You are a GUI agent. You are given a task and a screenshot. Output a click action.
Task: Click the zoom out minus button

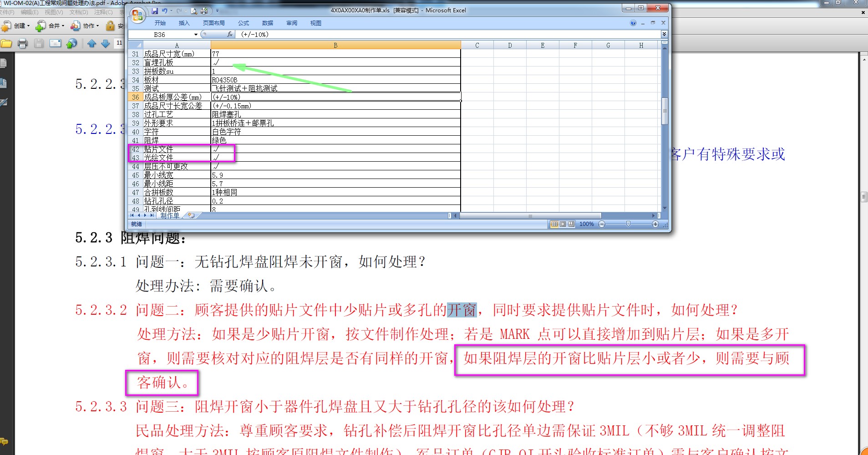pos(602,224)
